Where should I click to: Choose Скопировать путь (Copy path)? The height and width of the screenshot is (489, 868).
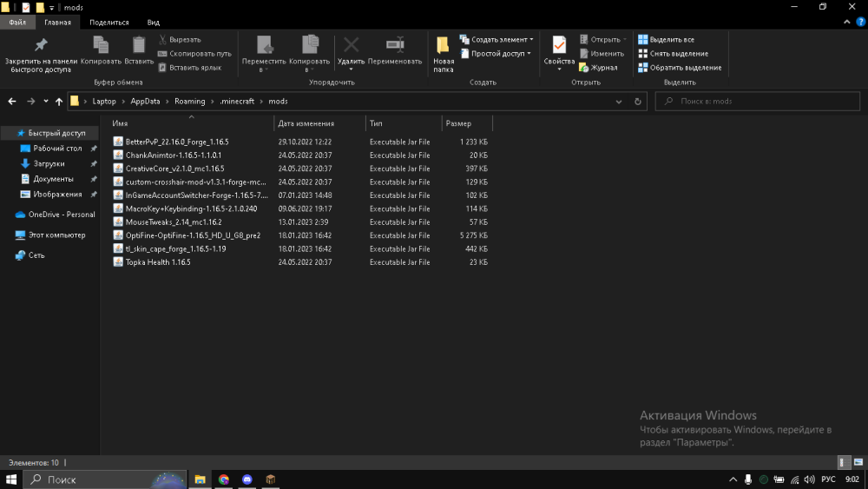point(194,54)
